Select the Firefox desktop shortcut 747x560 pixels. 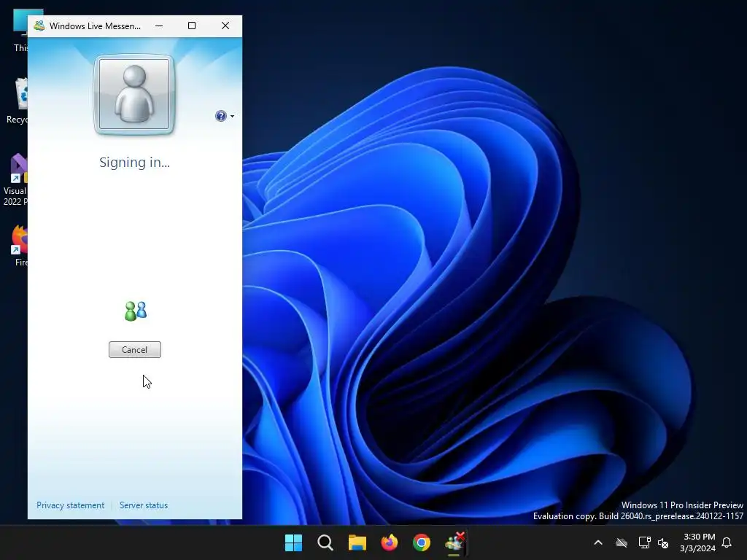tap(20, 246)
